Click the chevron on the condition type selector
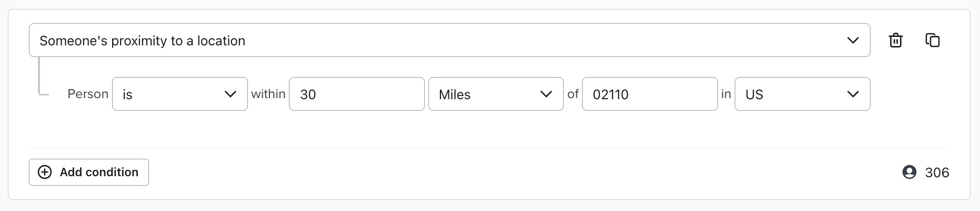Image resolution: width=980 pixels, height=211 pixels. pyautogui.click(x=853, y=41)
